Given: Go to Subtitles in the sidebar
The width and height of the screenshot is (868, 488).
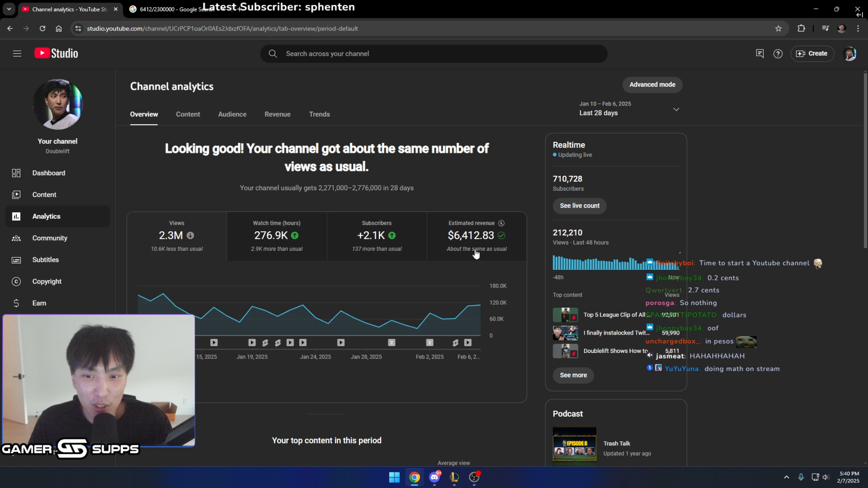Looking at the screenshot, I should click(45, 260).
